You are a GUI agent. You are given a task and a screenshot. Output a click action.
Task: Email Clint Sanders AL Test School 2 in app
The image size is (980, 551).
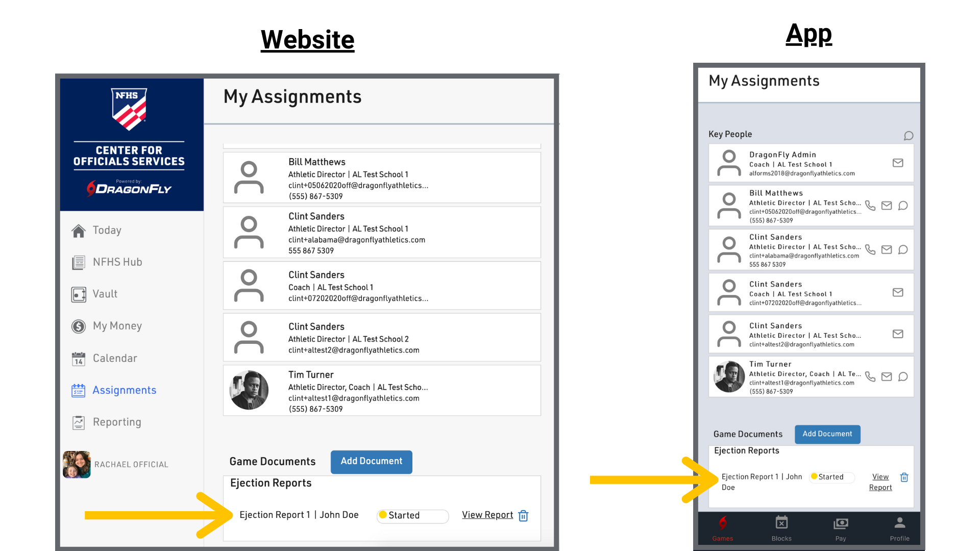tap(898, 334)
